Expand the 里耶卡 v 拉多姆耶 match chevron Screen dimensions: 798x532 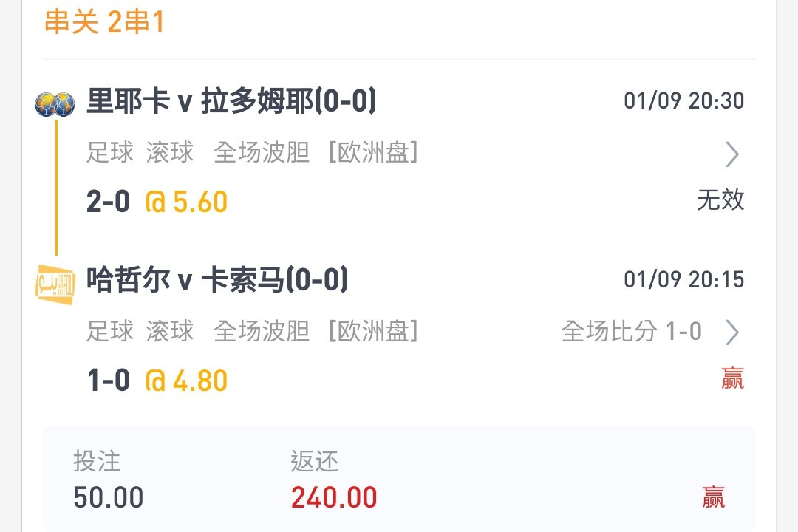coord(731,154)
